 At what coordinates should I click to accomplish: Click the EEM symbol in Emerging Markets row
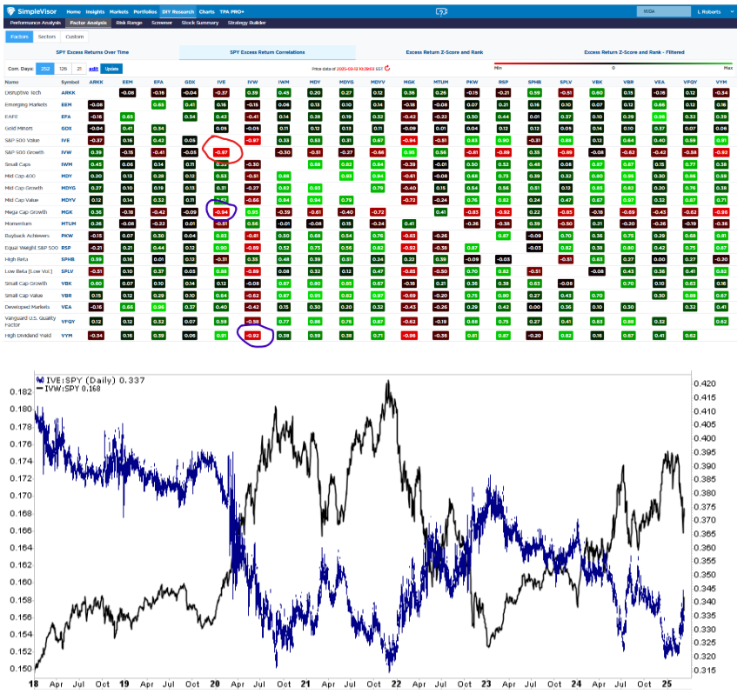[66, 105]
